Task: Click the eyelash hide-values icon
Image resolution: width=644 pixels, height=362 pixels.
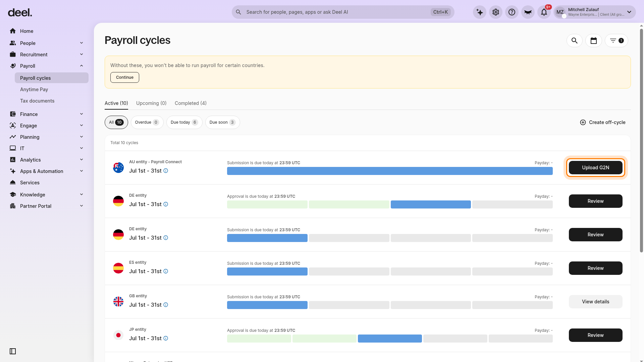Action: [528, 12]
